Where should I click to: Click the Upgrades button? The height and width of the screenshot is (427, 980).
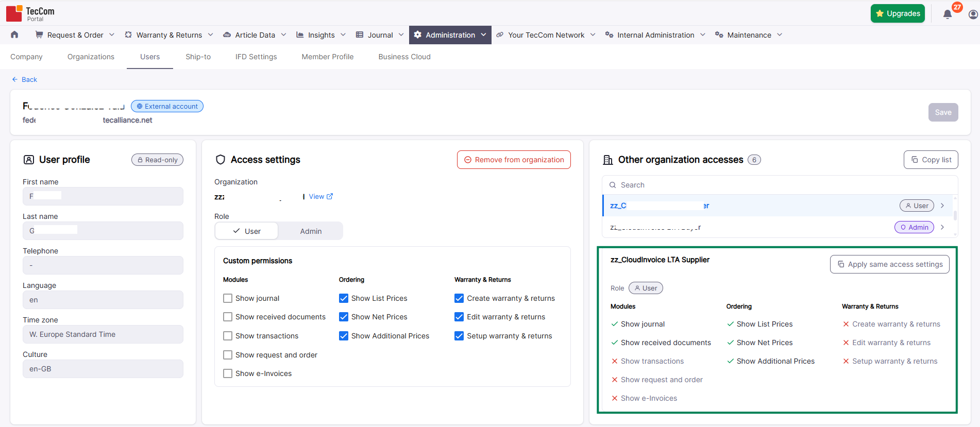898,13
